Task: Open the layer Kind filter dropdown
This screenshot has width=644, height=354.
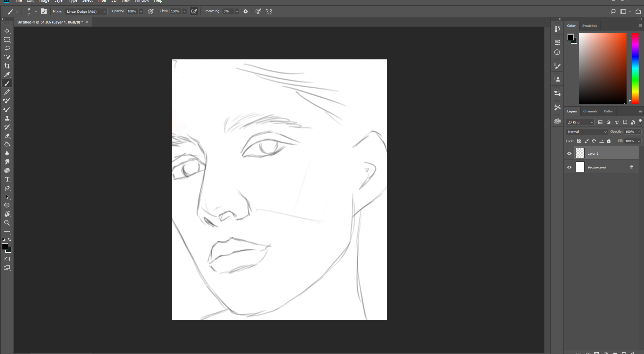Action: point(580,122)
